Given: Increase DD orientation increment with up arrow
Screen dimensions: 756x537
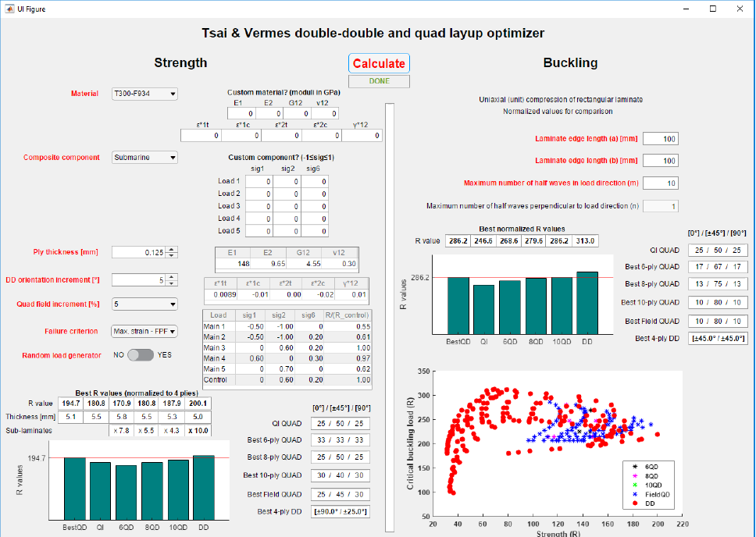Looking at the screenshot, I should (x=172, y=276).
